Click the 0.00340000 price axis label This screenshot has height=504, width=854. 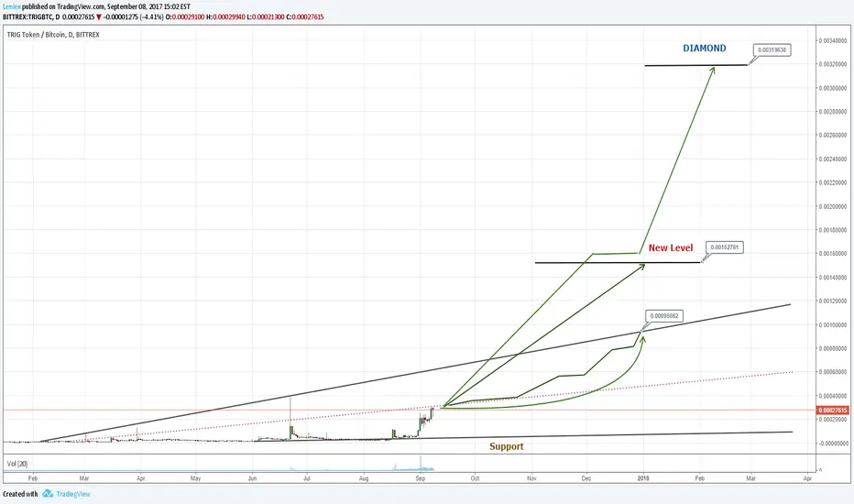pyautogui.click(x=833, y=41)
